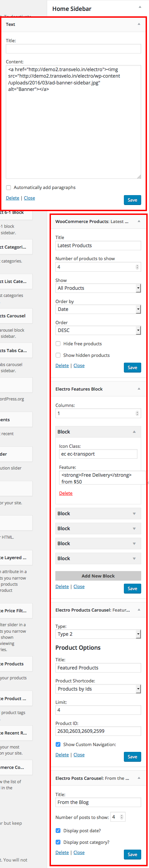This screenshot has width=149, height=868.
Task: Collapse WooCommerce Products widget arrow
Action: (139, 221)
